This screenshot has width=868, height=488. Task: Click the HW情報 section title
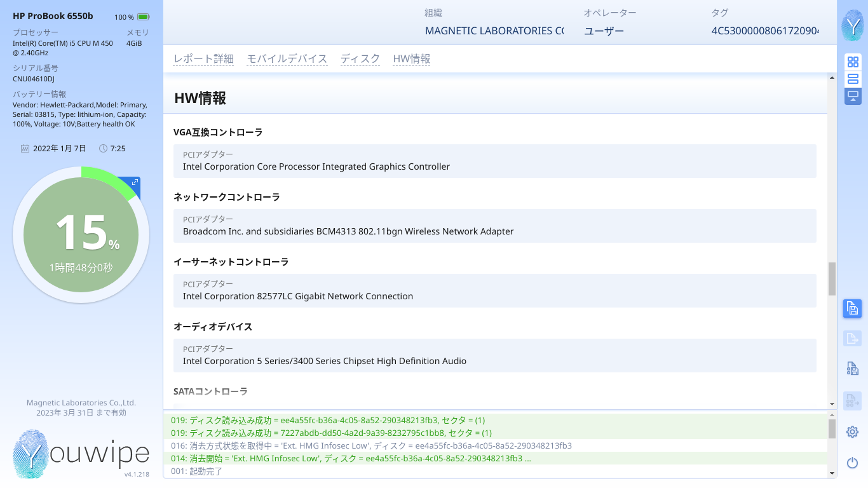(200, 98)
